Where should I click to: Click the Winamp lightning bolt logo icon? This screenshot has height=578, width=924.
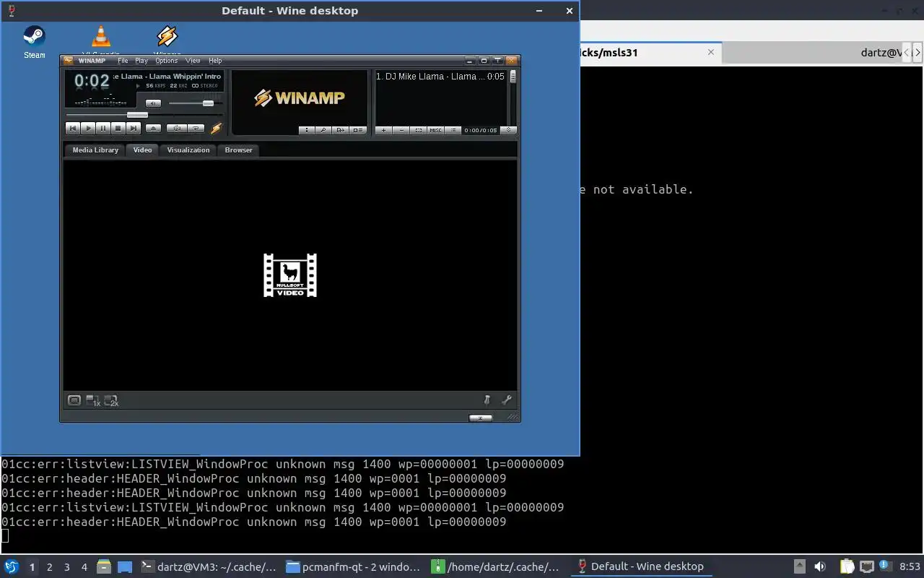point(216,129)
